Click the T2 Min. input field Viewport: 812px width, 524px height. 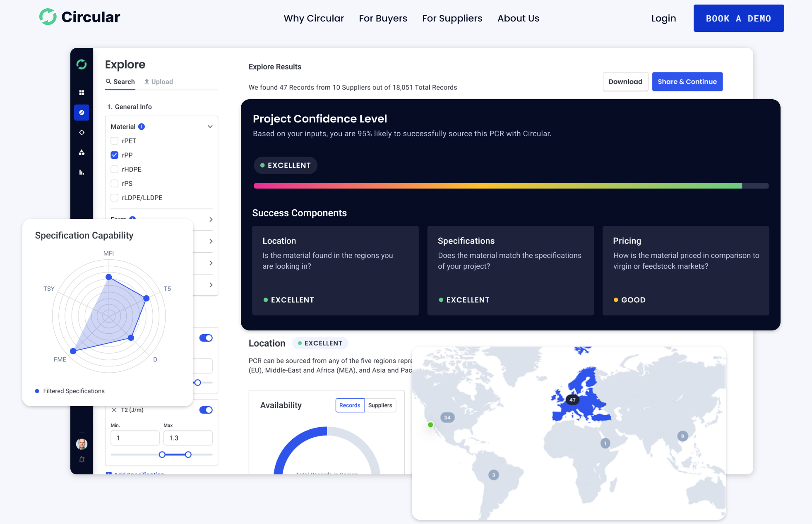[135, 438]
